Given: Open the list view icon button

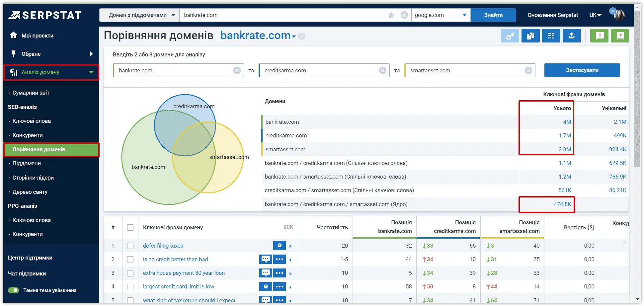Looking at the screenshot, I should click(551, 36).
